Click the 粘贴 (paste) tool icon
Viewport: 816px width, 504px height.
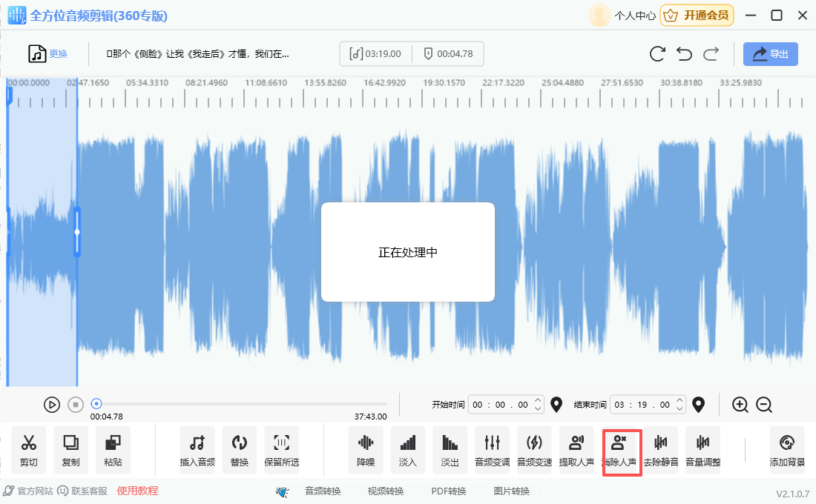click(113, 449)
